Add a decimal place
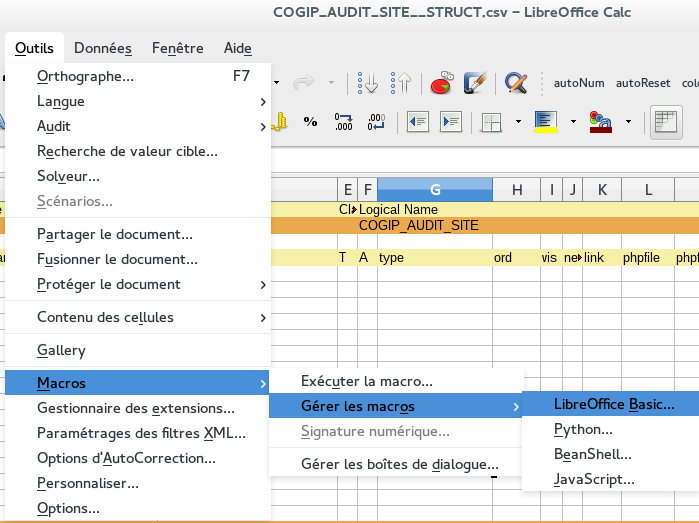Image resolution: width=699 pixels, height=523 pixels. [344, 121]
